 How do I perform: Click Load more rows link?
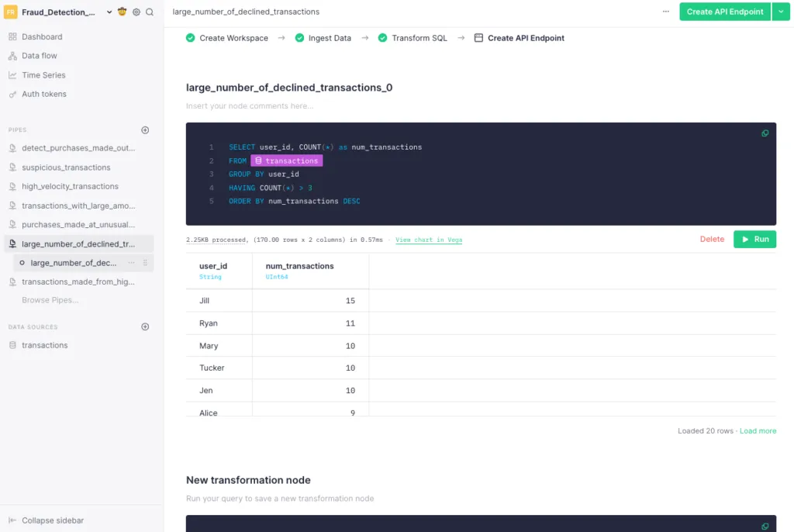coord(758,431)
